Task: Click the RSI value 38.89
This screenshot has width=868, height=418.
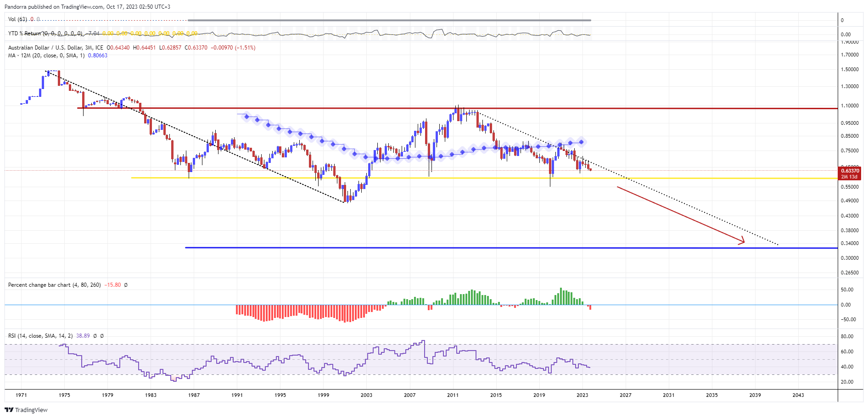Action: click(83, 336)
